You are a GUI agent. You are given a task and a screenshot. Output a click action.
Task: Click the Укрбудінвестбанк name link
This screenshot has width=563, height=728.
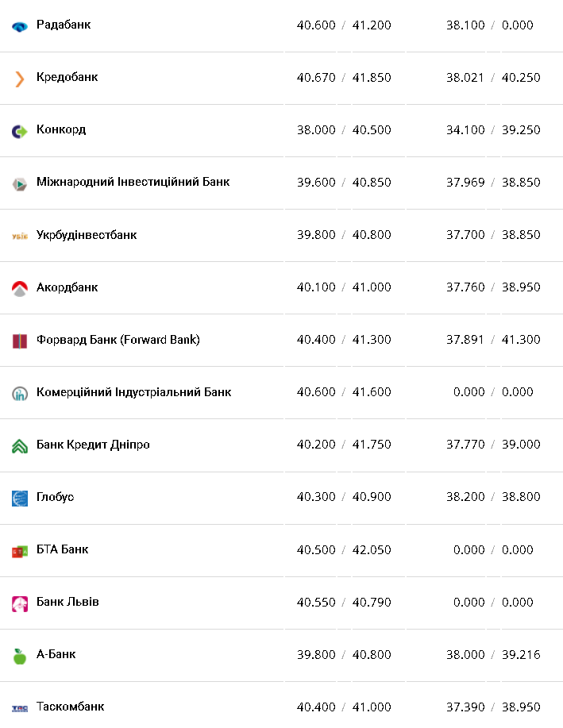click(x=87, y=234)
